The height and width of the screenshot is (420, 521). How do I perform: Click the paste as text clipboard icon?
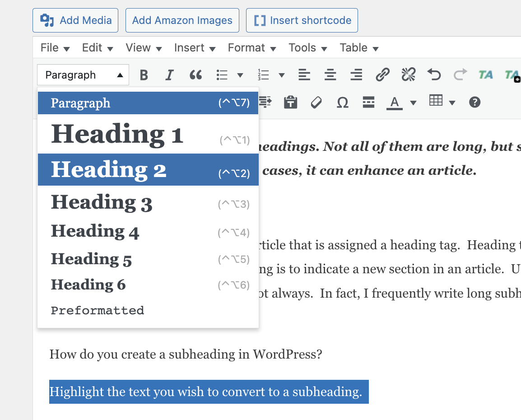coord(290,102)
